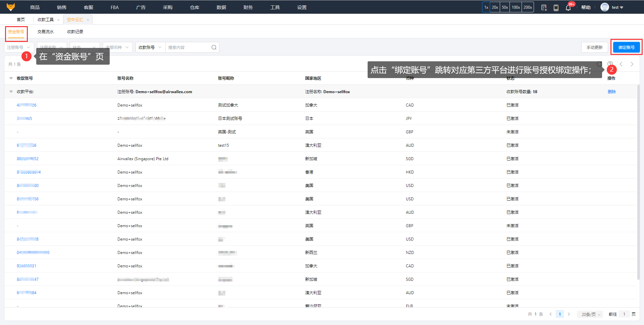The width and height of the screenshot is (644, 325).
Task: Click the search magnifier icon
Action: pos(214,48)
